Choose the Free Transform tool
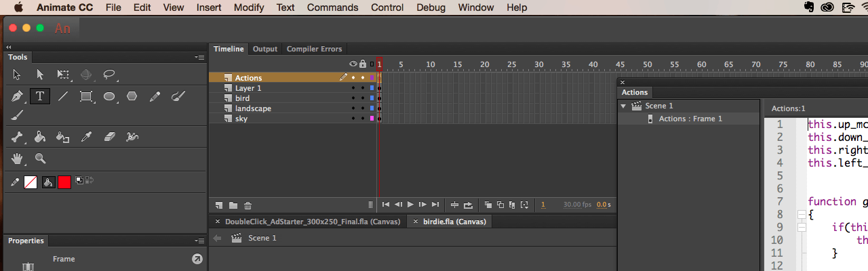The height and width of the screenshot is (271, 868). 63,75
